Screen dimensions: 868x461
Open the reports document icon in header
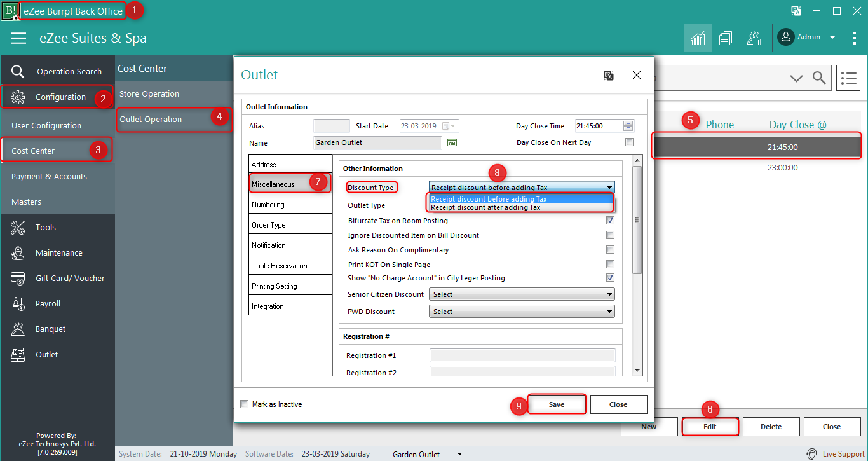726,38
